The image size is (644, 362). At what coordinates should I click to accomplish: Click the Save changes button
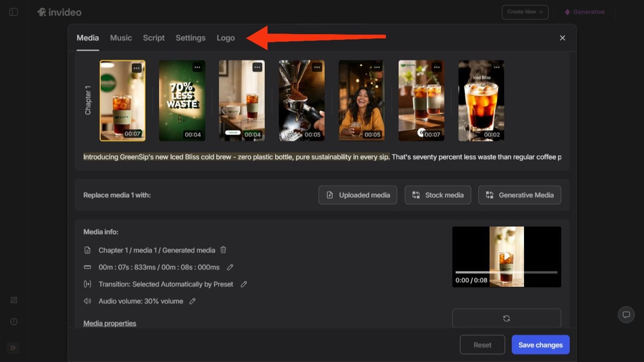click(x=540, y=345)
